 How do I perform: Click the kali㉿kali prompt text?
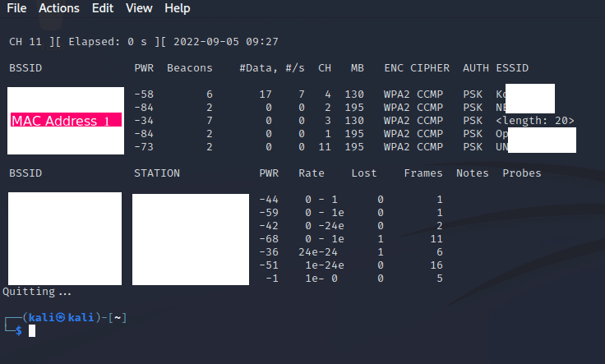[62, 318]
